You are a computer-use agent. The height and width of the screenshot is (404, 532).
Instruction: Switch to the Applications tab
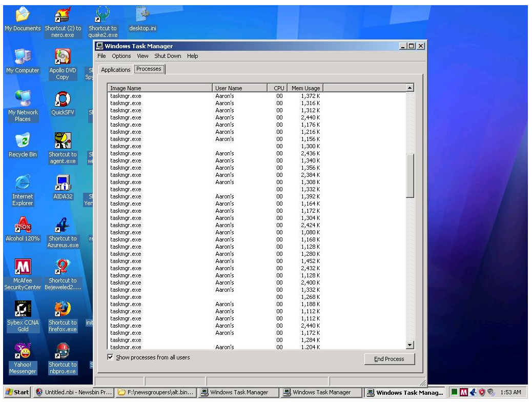coord(116,70)
